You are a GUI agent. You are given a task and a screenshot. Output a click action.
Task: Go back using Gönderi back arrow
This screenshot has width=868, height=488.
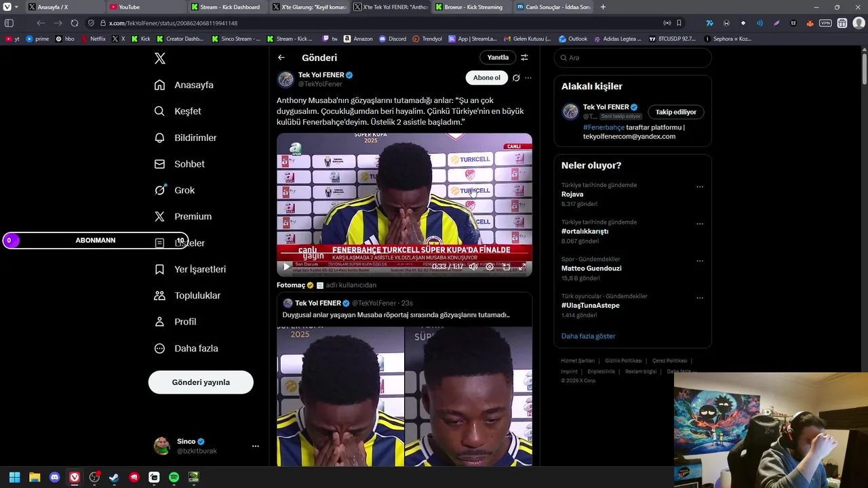[x=281, y=58]
